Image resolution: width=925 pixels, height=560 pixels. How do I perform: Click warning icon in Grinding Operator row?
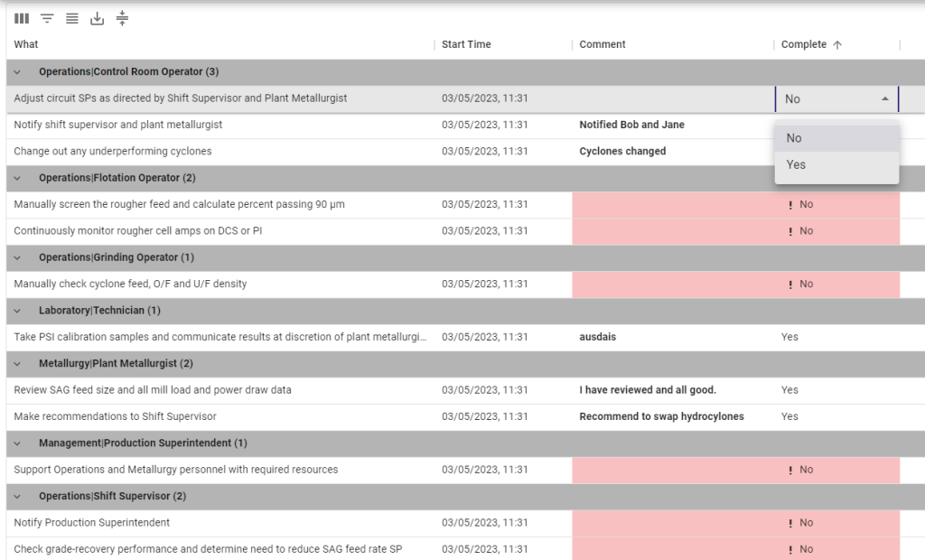click(x=790, y=285)
